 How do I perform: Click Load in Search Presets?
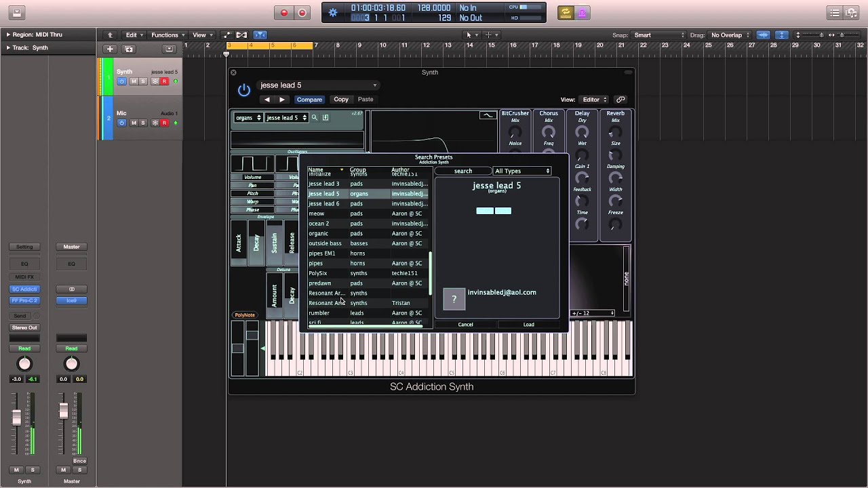[x=529, y=325]
